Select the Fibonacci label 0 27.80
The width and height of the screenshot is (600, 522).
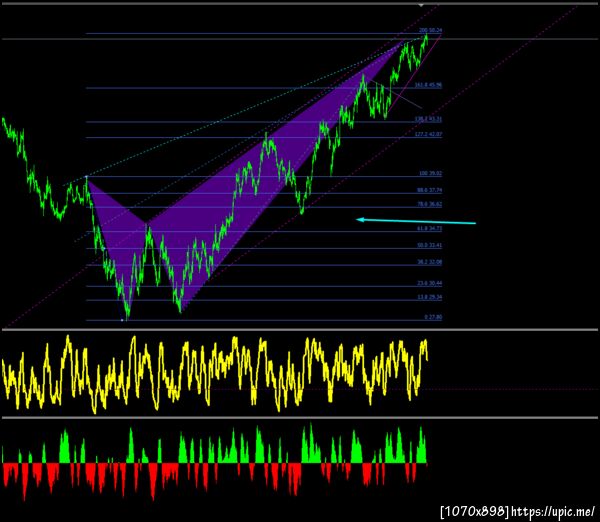433,317
